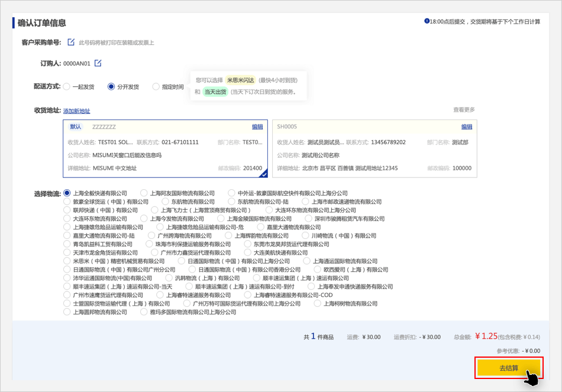Click edit icon next to 客户采购单号
Screen dimensions: 562x392
pos(71,42)
